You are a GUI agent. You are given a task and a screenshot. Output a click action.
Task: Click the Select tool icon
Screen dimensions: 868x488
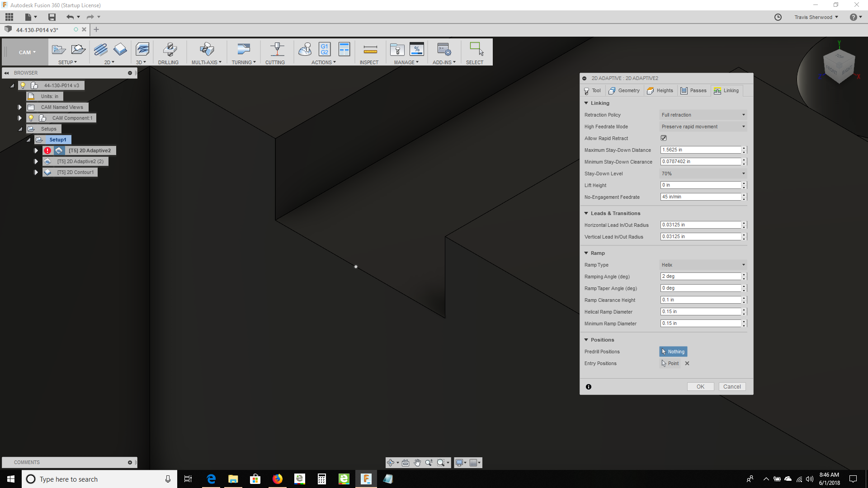pos(475,51)
